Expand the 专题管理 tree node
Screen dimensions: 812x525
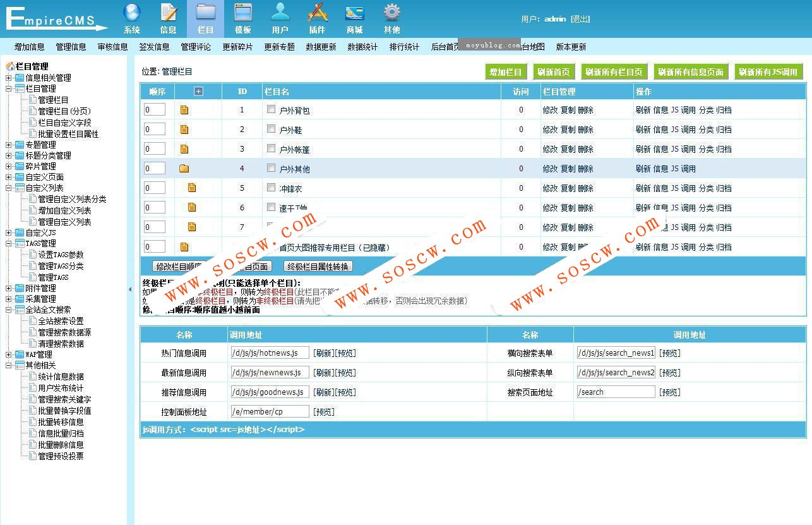(9, 145)
